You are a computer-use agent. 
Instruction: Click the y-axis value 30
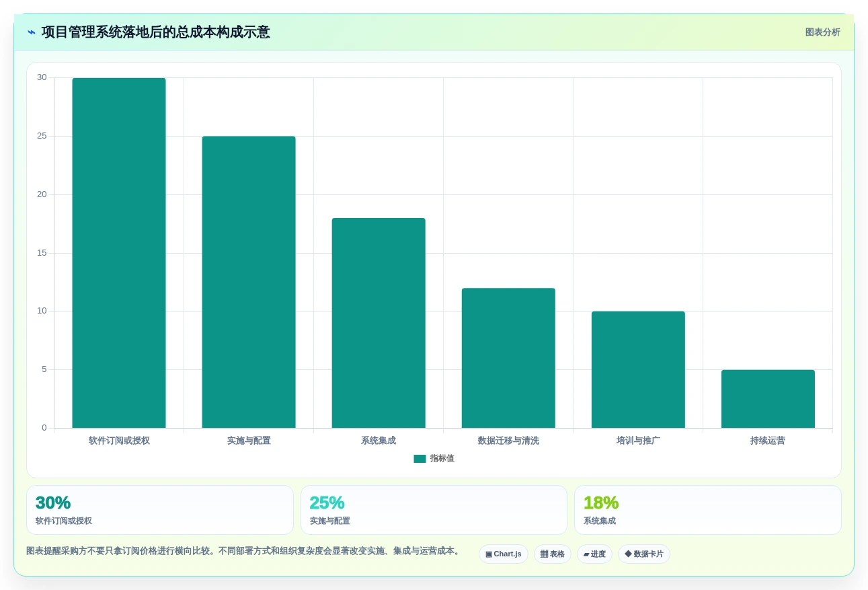point(42,78)
